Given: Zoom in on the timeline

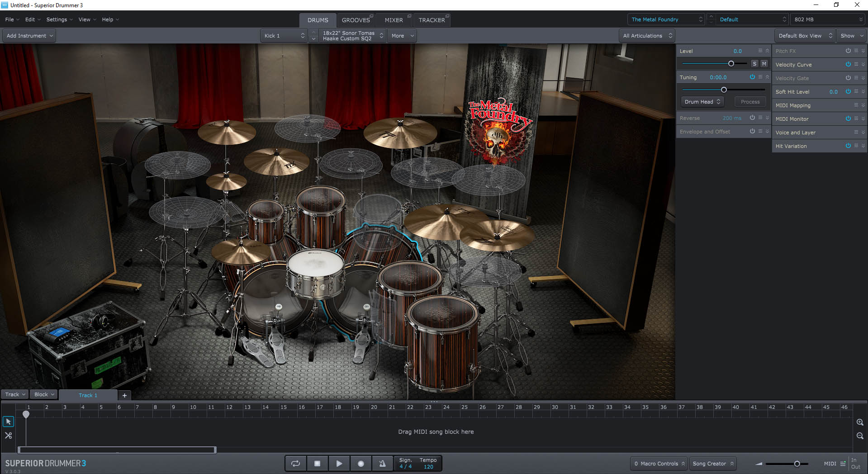Looking at the screenshot, I should point(860,422).
